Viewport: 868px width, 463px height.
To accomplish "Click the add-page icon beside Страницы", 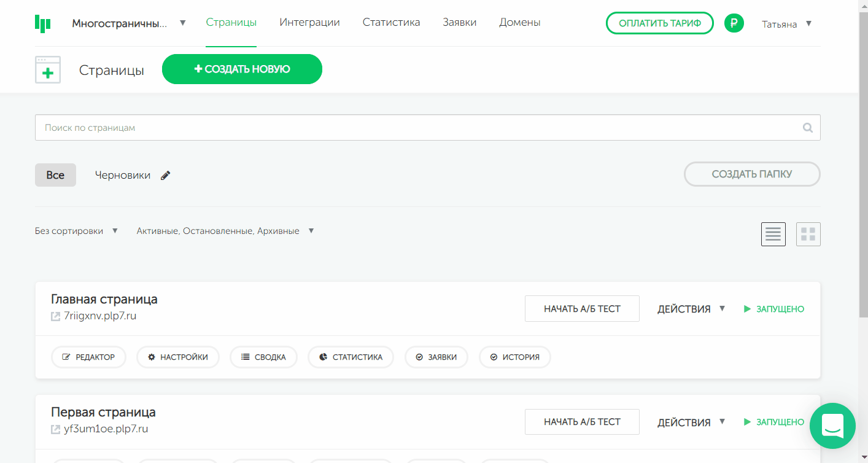I will 48,70.
